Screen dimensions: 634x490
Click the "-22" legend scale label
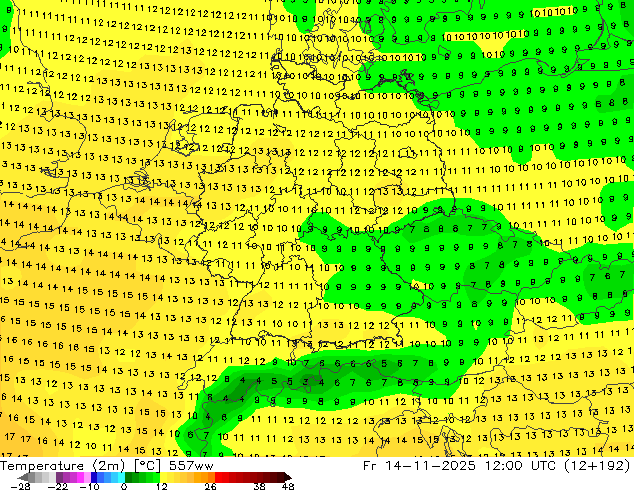point(57,486)
